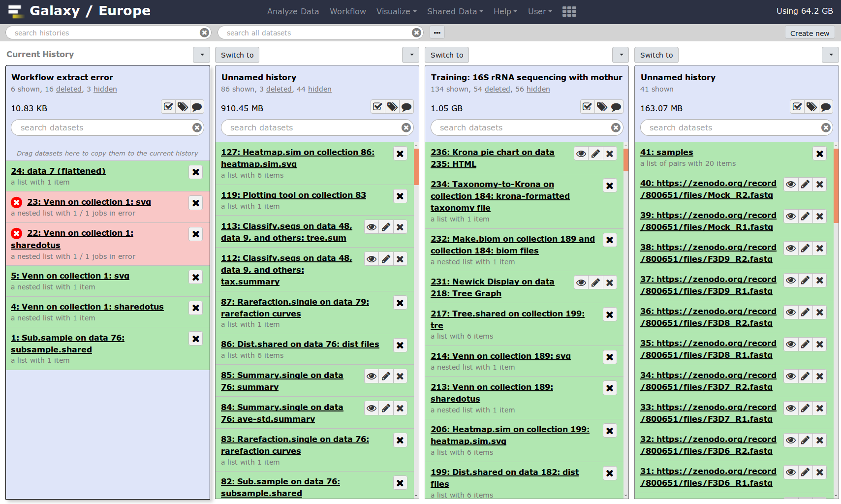
Task: Delete dataset 1: Sub.sample on data 76
Action: tap(196, 339)
